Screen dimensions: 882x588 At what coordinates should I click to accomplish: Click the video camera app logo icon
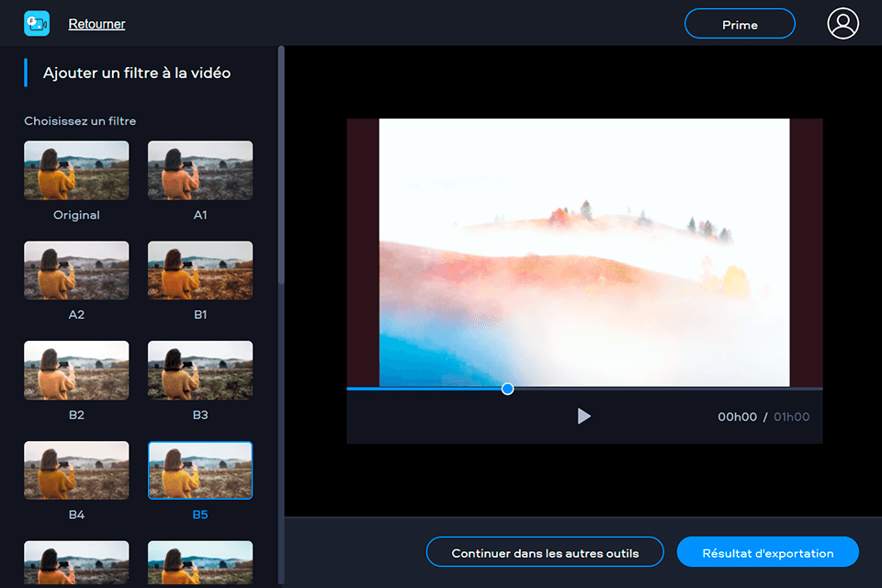[x=37, y=23]
